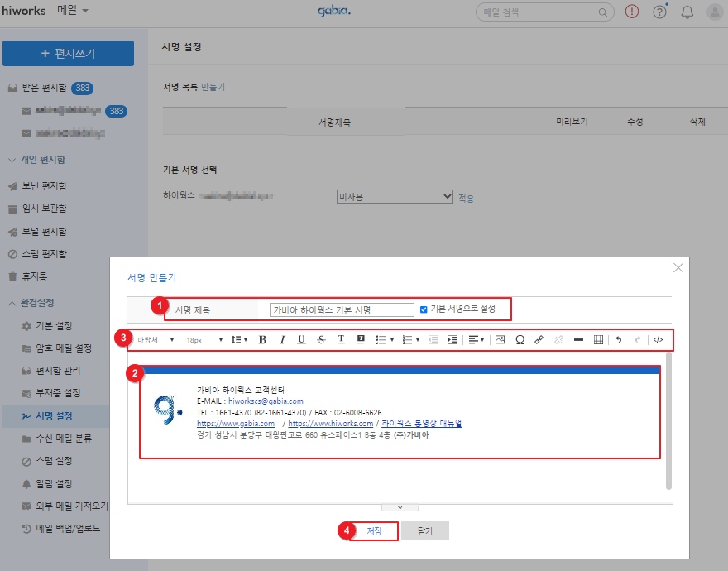Screen dimensions: 728x571
Task: Open the notifications bell
Action: coord(687,12)
